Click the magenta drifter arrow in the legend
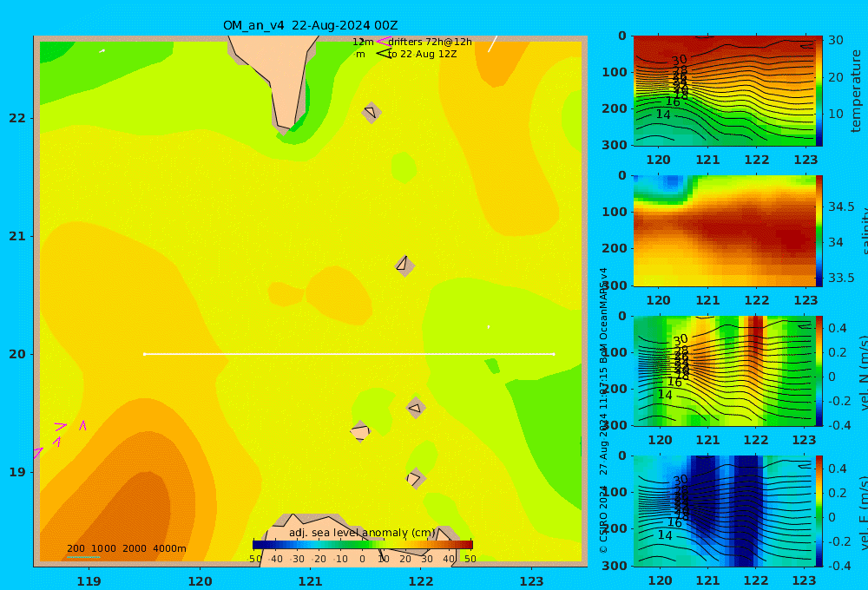The width and height of the screenshot is (868, 590). click(383, 41)
